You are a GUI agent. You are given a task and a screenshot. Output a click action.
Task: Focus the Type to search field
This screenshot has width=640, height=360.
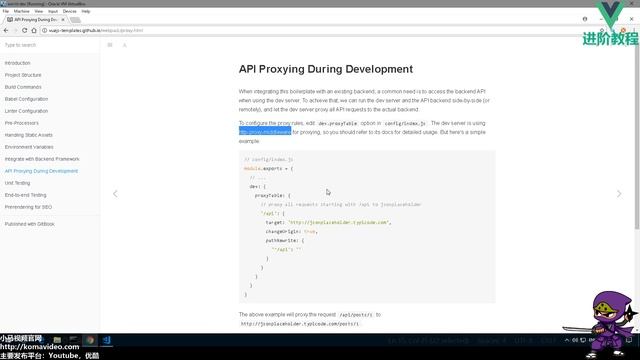point(49,45)
